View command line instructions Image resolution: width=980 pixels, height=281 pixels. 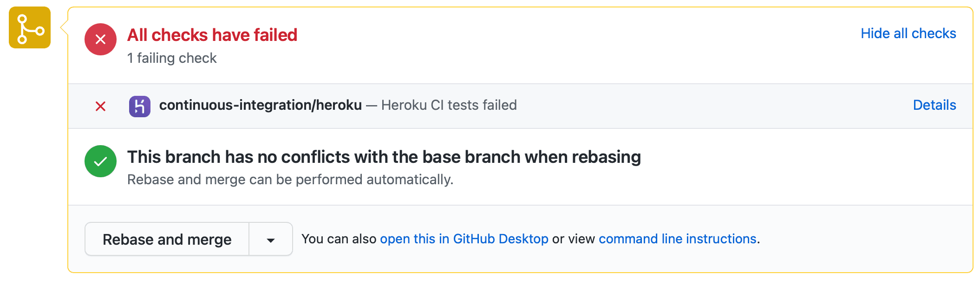click(678, 239)
